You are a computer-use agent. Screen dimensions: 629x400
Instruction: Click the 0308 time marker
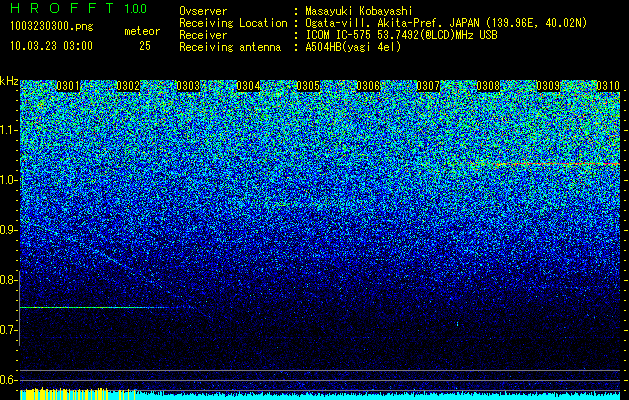(488, 86)
